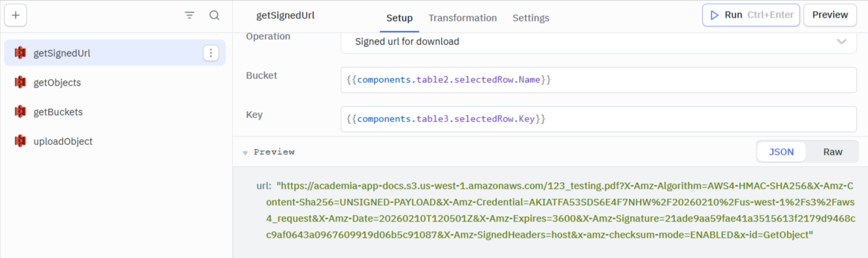This screenshot has width=868, height=258.
Task: Click the S3 icon beside getSignedUrl
Action: (20, 53)
